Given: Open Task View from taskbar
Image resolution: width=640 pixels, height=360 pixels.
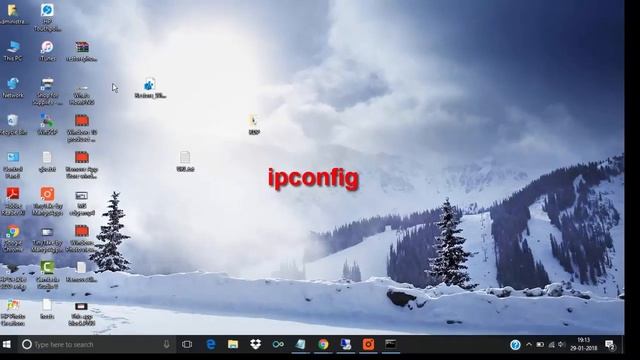Looking at the screenshot, I should 187,344.
